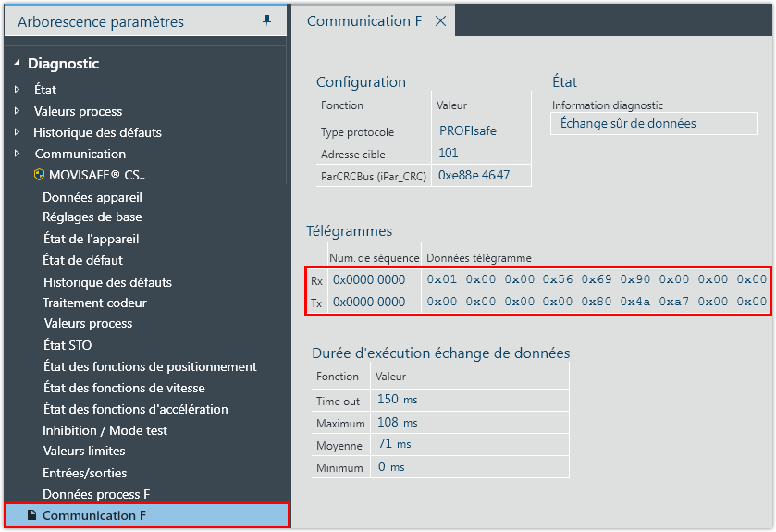The image size is (776, 532).
Task: Open Données appareil in tree
Action: point(92,197)
